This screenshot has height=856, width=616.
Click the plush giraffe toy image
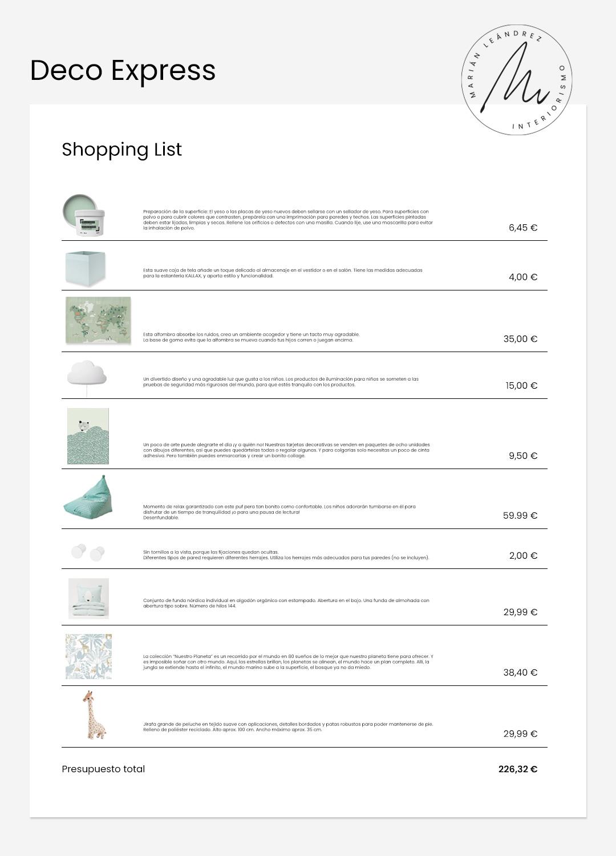click(x=94, y=715)
